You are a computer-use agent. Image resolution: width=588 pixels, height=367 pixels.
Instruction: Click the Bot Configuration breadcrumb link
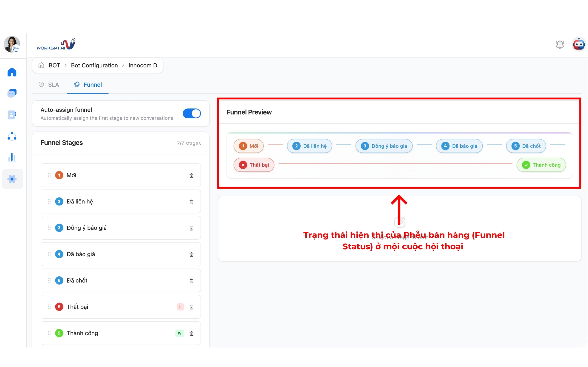[x=94, y=65]
